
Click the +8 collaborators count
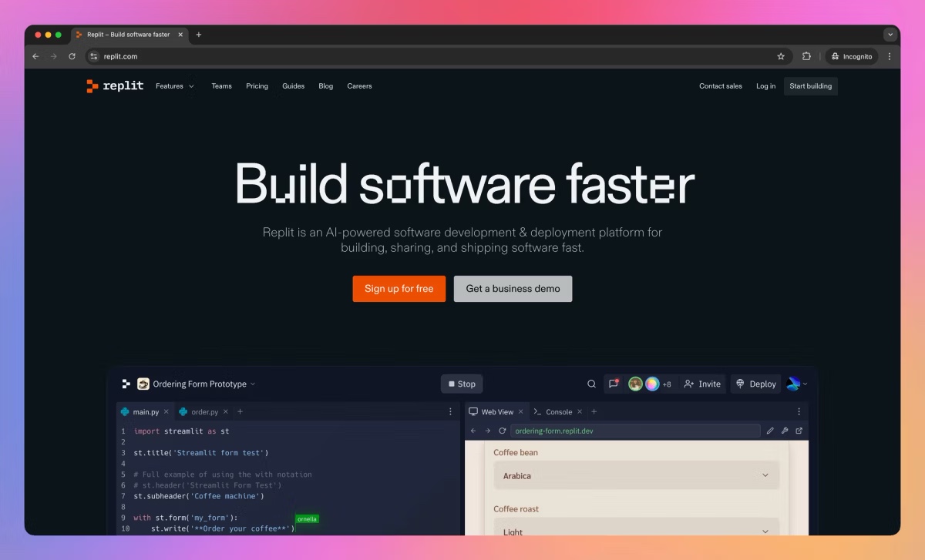pyautogui.click(x=667, y=384)
